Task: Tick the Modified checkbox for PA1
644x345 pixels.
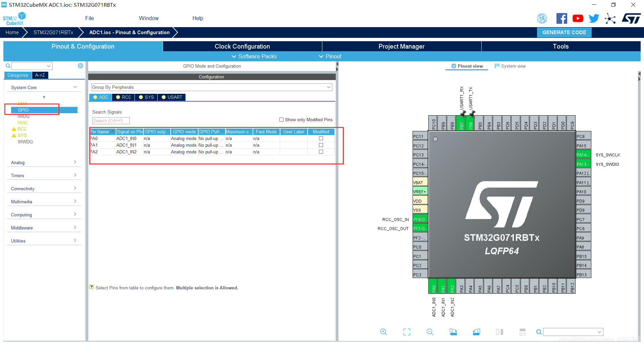Action: [x=321, y=145]
